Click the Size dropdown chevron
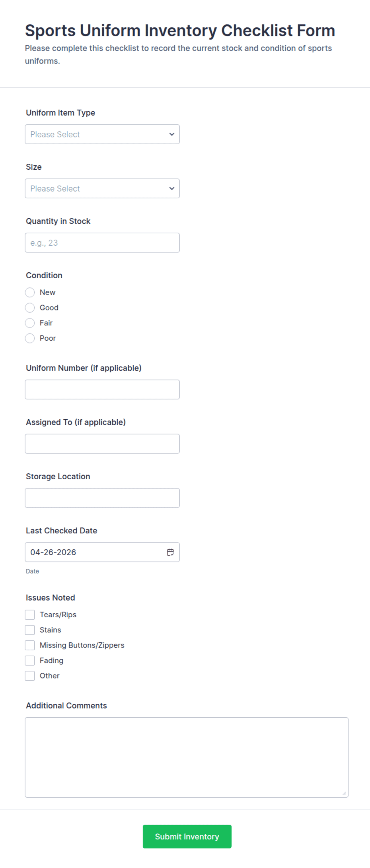This screenshot has height=868, width=370. (x=171, y=188)
